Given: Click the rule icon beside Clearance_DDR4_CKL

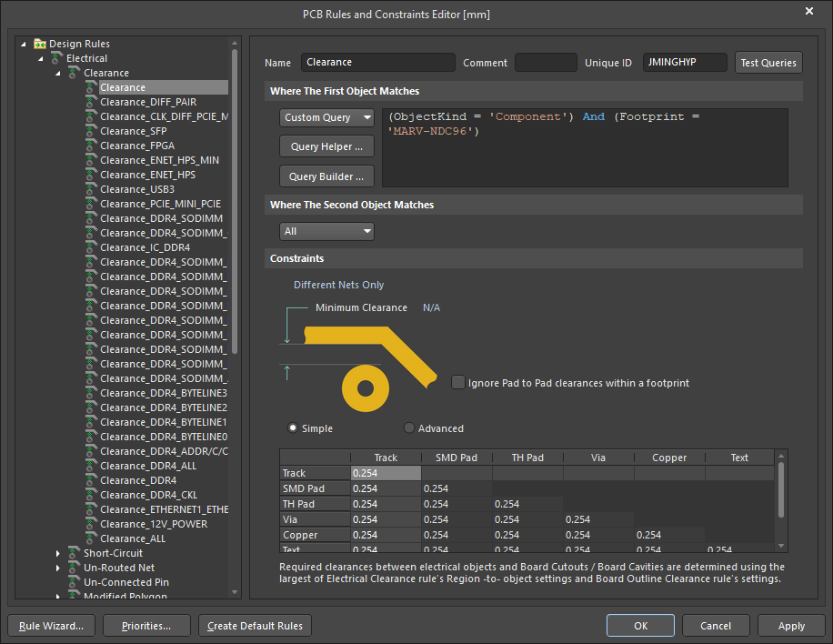Looking at the screenshot, I should click(x=91, y=495).
